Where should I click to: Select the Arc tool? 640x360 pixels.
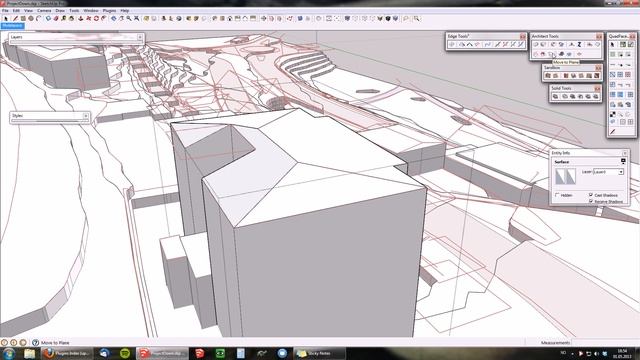tap(38, 18)
